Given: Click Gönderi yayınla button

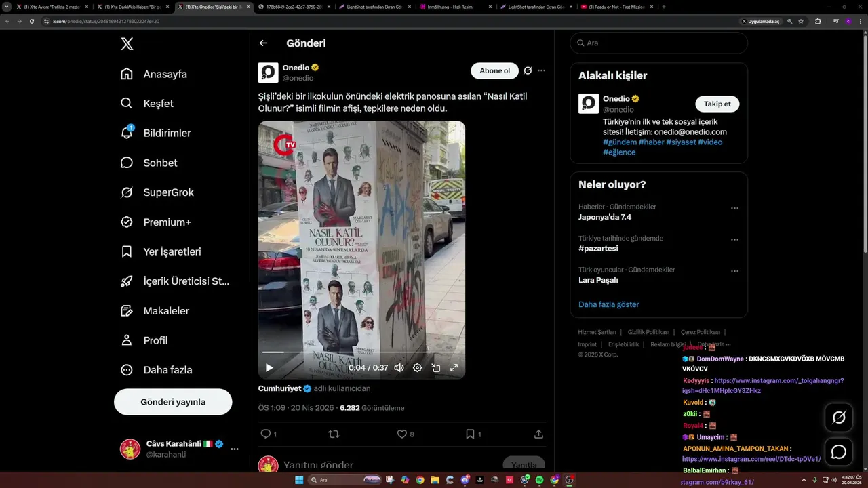Looking at the screenshot, I should (x=173, y=402).
